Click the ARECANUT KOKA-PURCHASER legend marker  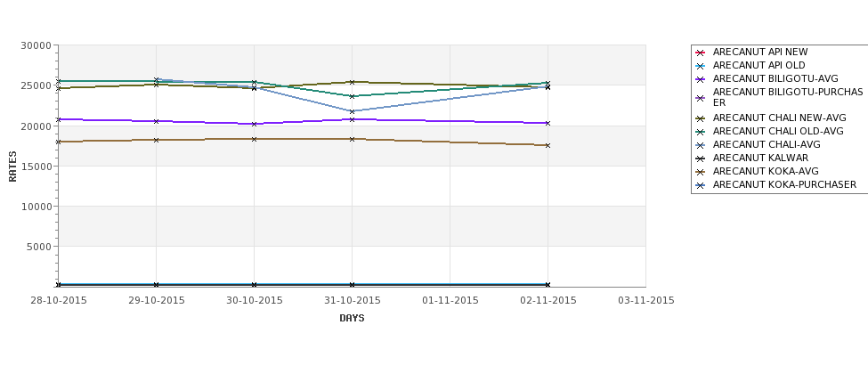pyautogui.click(x=701, y=185)
